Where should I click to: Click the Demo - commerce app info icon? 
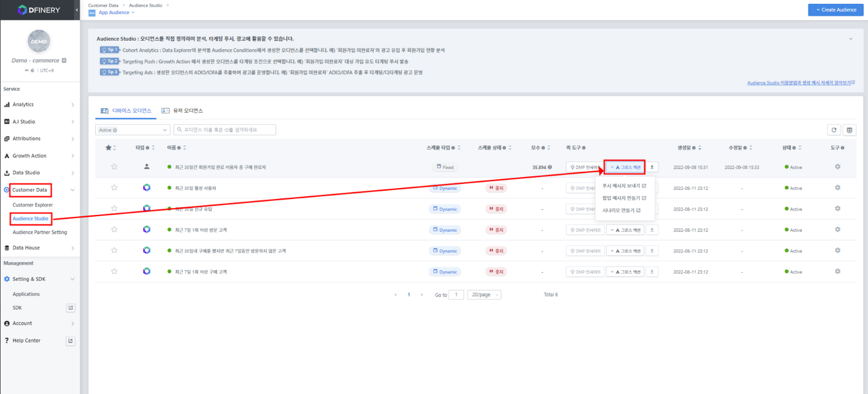[x=64, y=60]
